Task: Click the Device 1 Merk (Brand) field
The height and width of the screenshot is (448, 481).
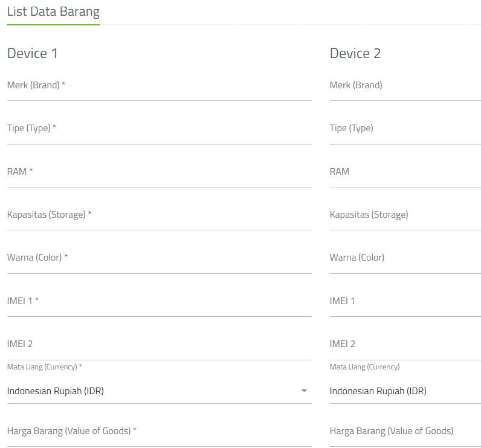Action: click(159, 86)
